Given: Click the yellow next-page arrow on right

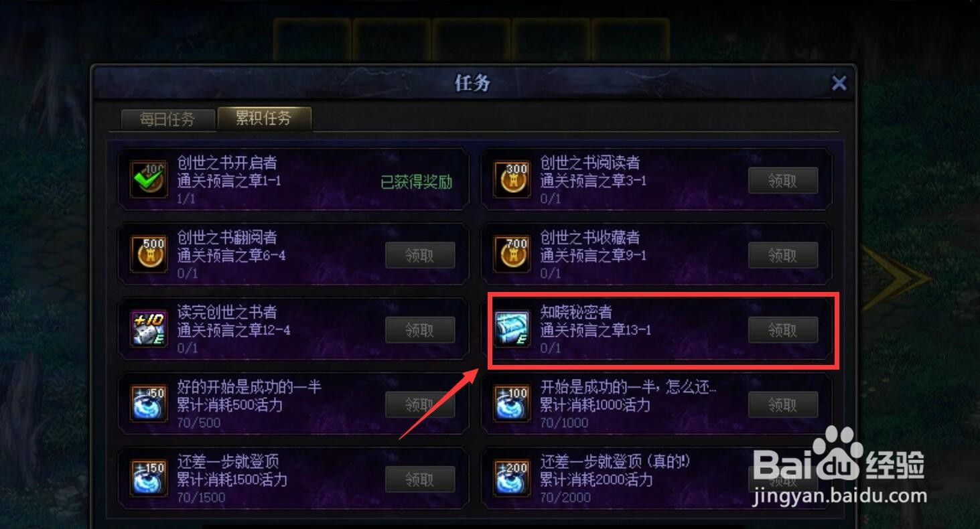Looking at the screenshot, I should click(x=898, y=278).
